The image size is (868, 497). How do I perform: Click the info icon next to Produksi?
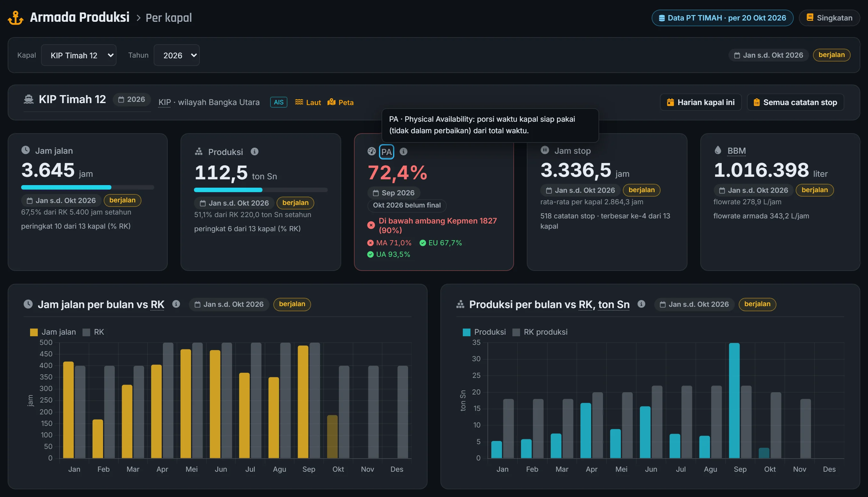(254, 151)
